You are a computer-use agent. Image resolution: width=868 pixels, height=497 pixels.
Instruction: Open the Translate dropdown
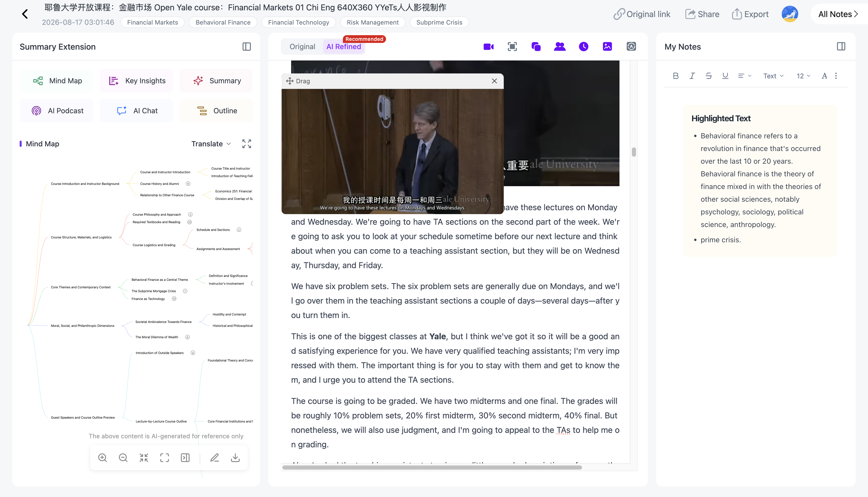(x=211, y=144)
